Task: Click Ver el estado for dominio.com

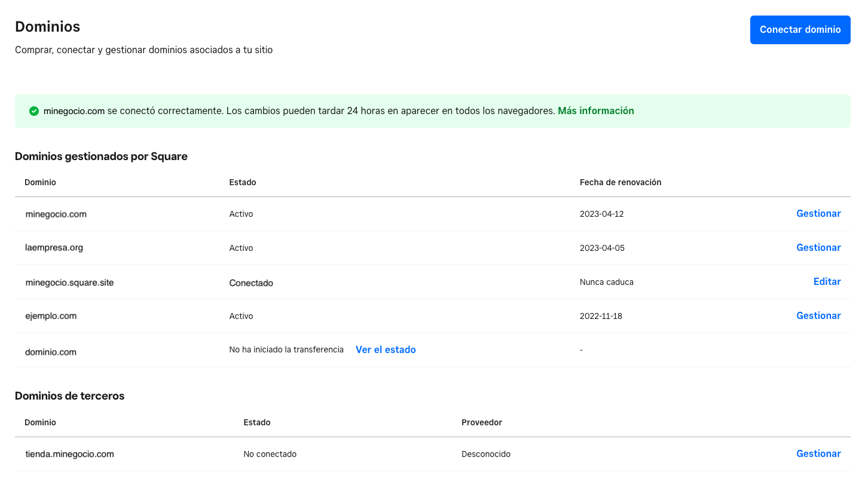Action: (386, 350)
